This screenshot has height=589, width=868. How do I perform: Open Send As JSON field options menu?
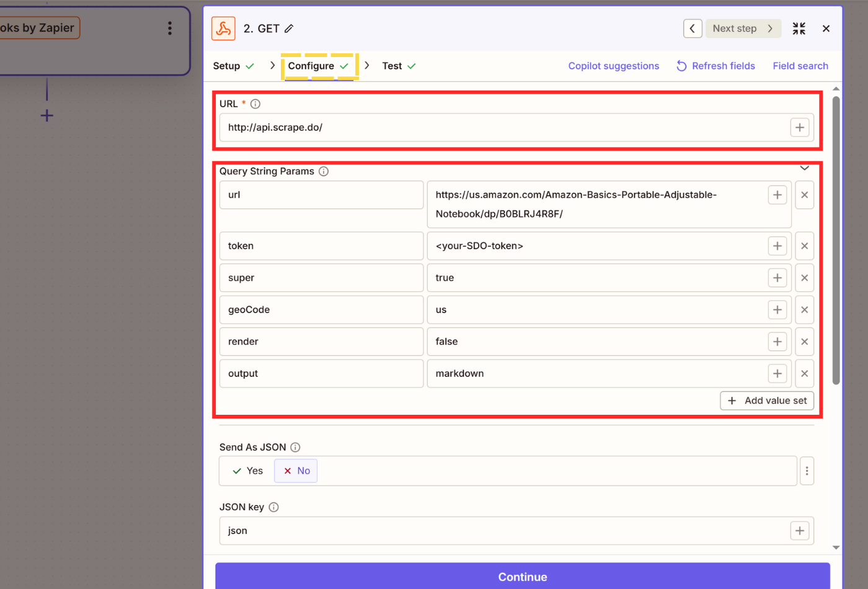807,471
